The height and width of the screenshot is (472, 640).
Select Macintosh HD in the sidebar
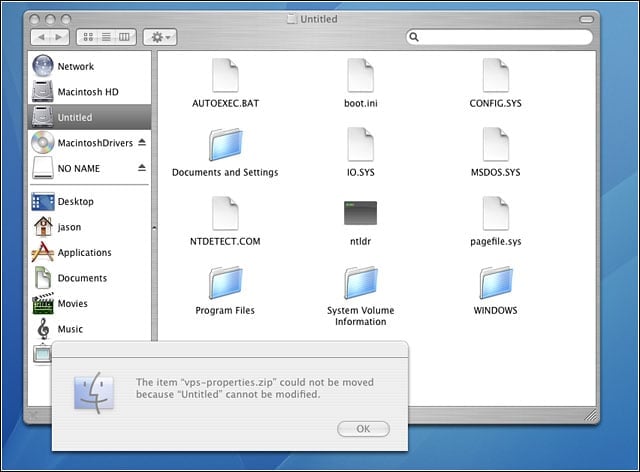[x=89, y=92]
